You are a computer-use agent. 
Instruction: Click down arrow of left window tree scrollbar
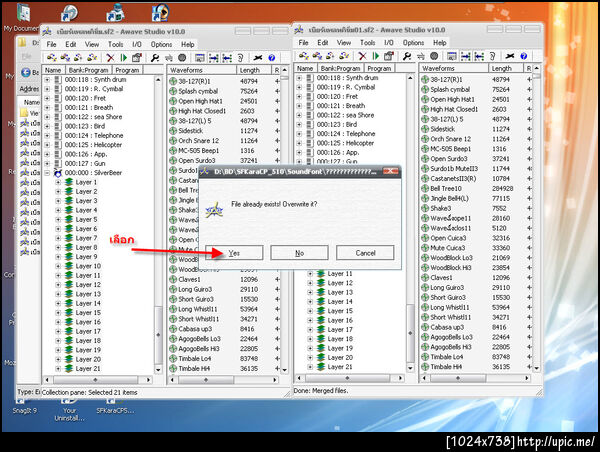[158, 370]
